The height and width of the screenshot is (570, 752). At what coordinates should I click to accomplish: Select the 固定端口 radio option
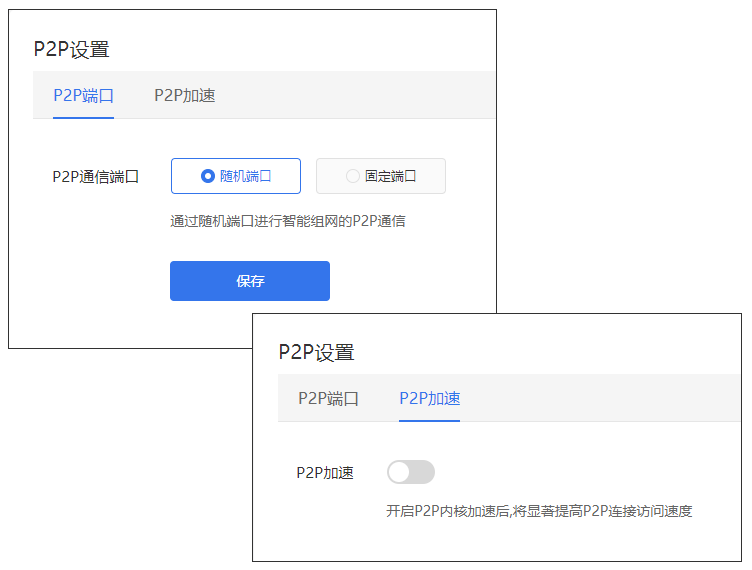(x=381, y=176)
